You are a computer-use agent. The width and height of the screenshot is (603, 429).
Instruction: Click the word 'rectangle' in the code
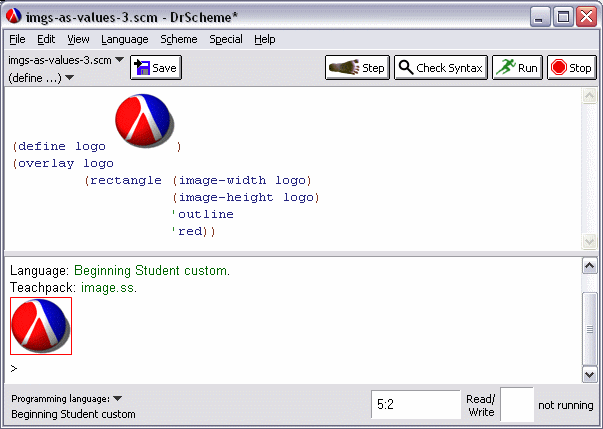(126, 180)
